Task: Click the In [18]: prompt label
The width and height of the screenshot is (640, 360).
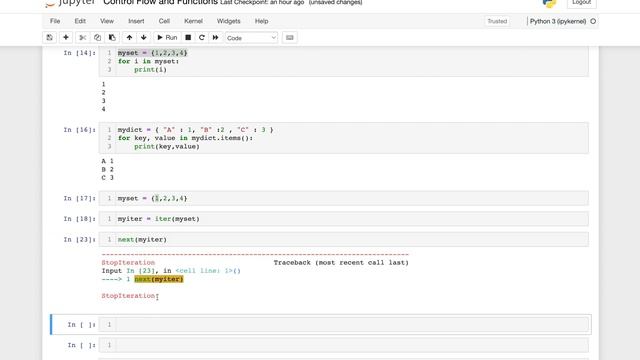Action: pyautogui.click(x=80, y=219)
